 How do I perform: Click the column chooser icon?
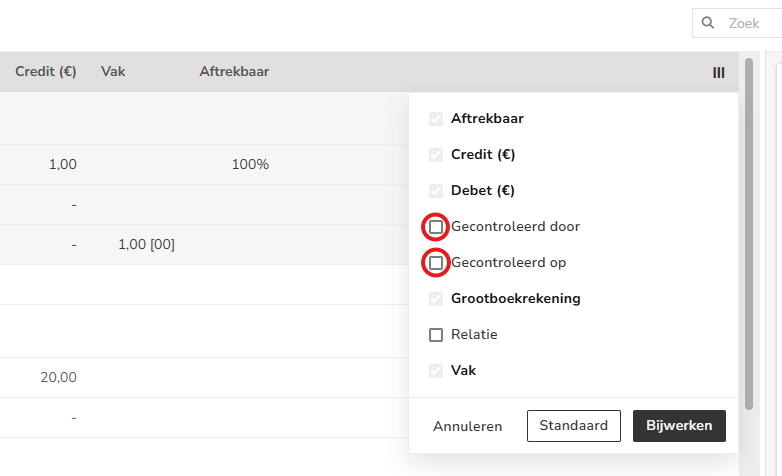click(x=718, y=72)
